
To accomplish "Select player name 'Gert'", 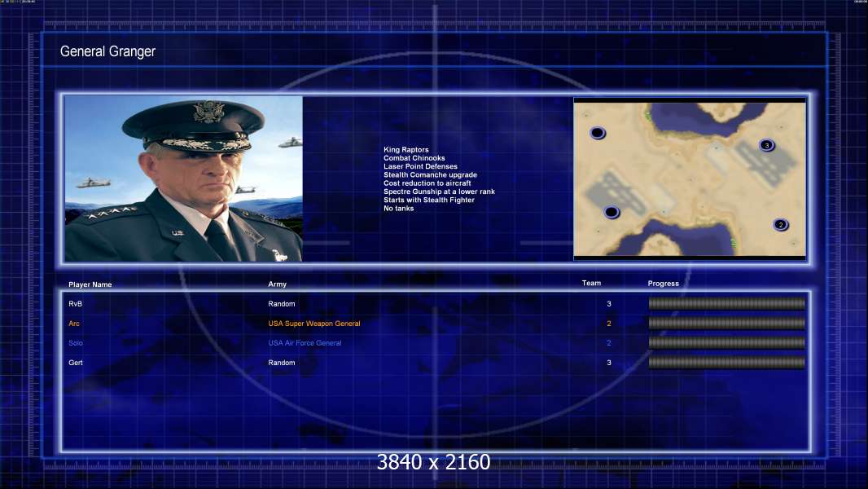I will (x=75, y=363).
